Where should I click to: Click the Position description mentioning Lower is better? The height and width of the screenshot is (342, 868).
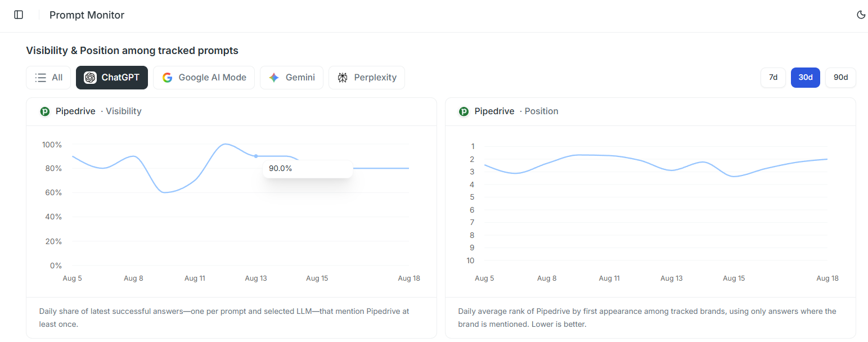647,318
